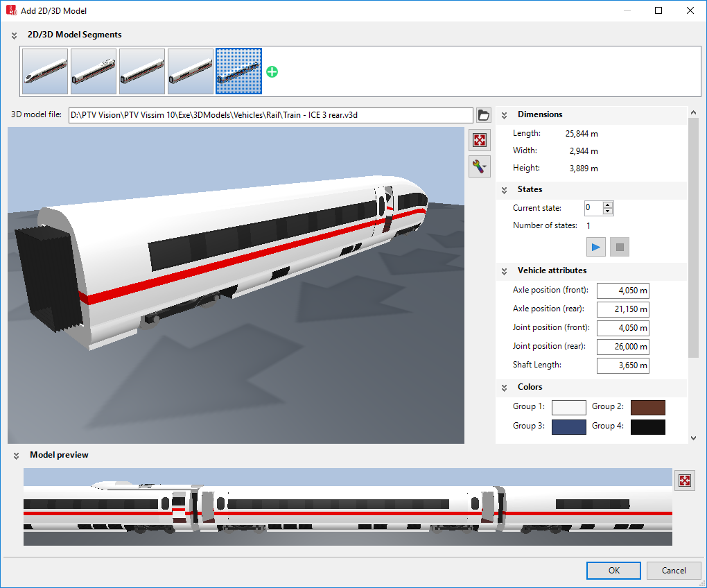
Task: Click the green add model segment icon
Action: tap(272, 71)
